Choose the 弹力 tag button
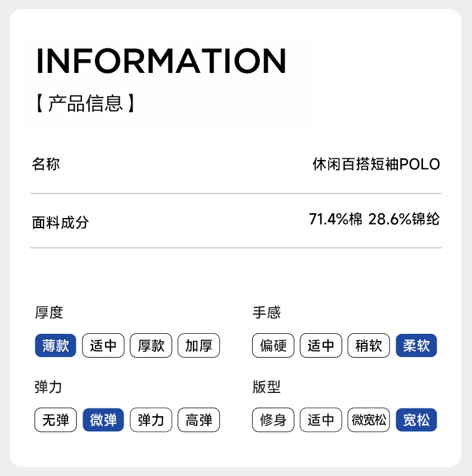This screenshot has height=476, width=472. (151, 420)
